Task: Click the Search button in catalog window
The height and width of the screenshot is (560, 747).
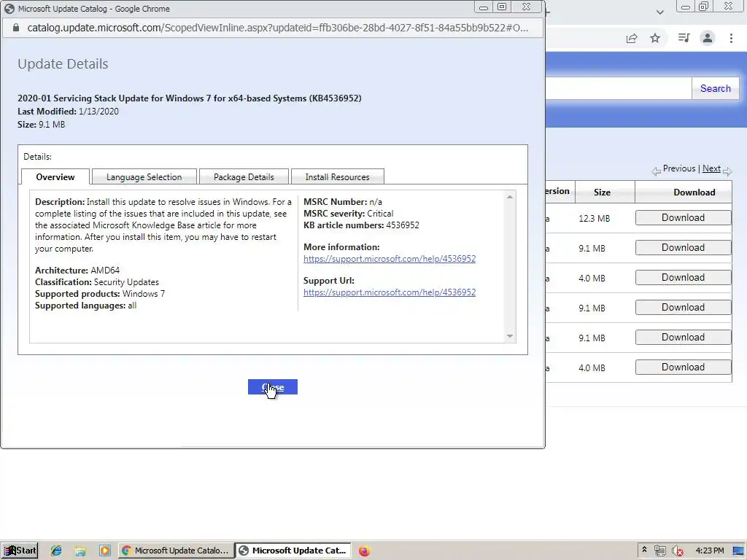Action: [715, 88]
